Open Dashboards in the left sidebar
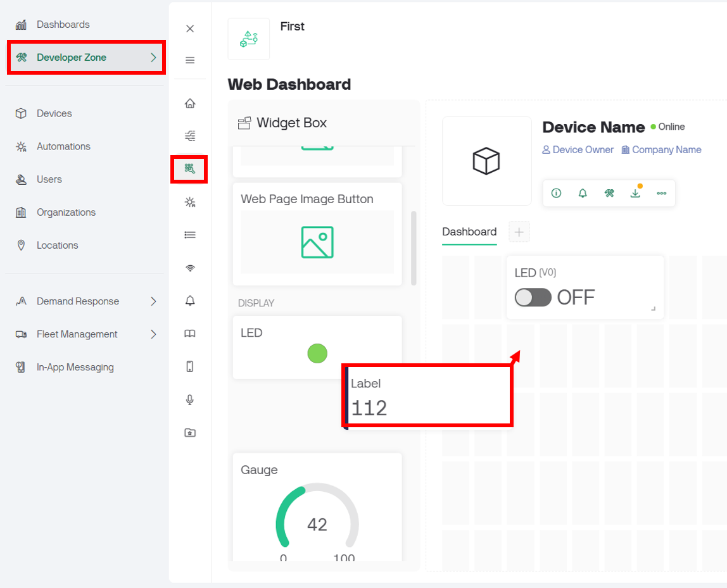This screenshot has width=727, height=588. (x=63, y=25)
